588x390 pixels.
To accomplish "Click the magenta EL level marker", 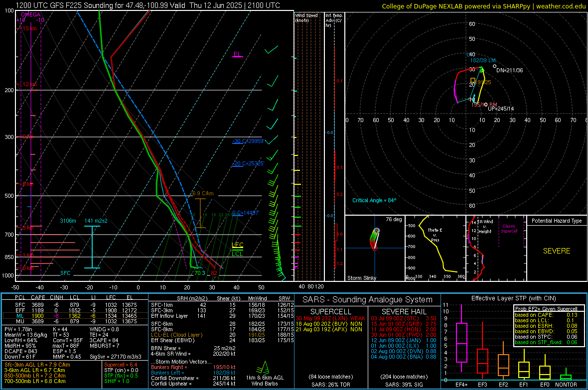I will point(237,55).
